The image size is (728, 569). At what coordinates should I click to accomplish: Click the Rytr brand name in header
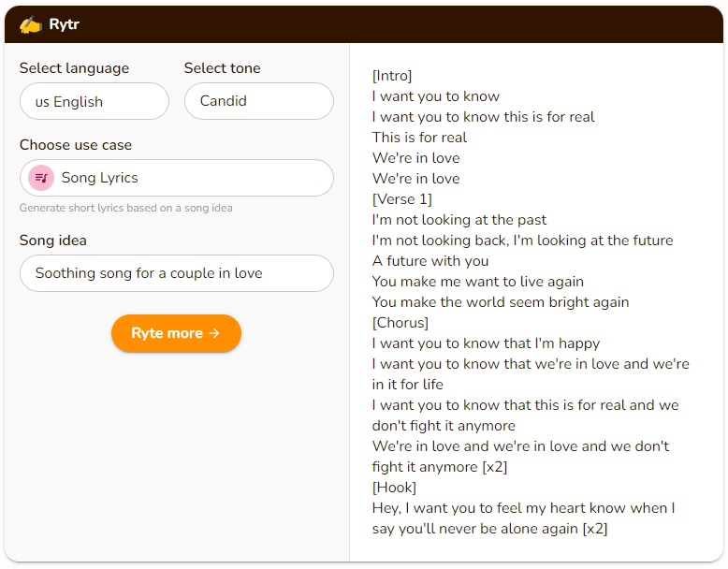pos(64,24)
